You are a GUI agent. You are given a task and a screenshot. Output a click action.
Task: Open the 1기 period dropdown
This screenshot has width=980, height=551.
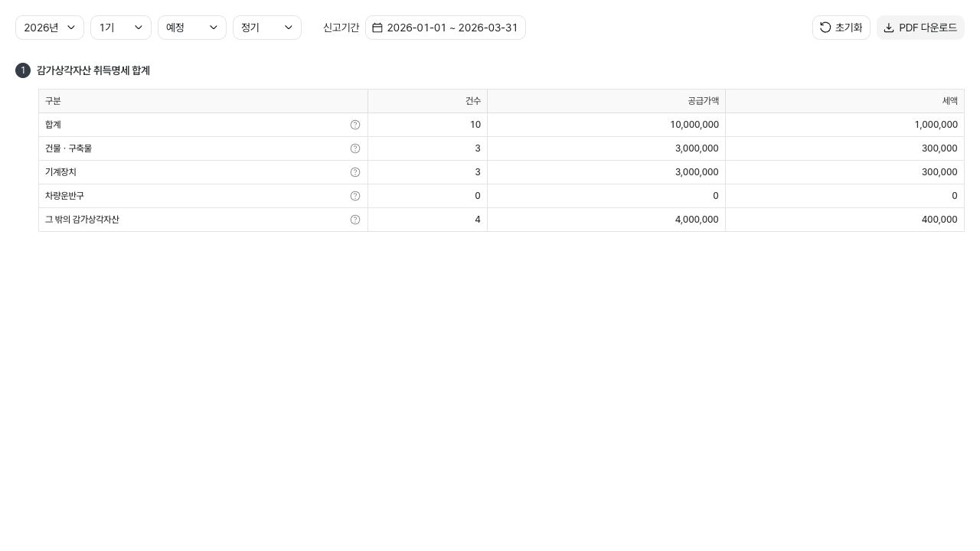tap(121, 28)
